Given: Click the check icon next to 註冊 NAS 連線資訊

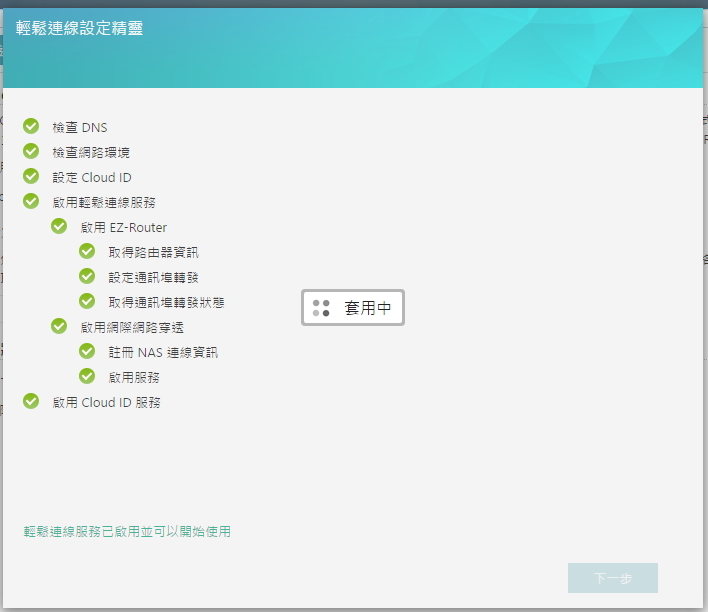Looking at the screenshot, I should [x=87, y=351].
